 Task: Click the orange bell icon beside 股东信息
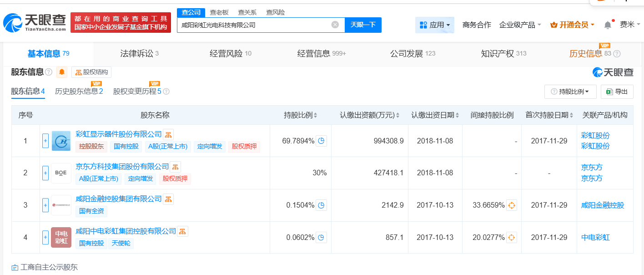tap(61, 72)
